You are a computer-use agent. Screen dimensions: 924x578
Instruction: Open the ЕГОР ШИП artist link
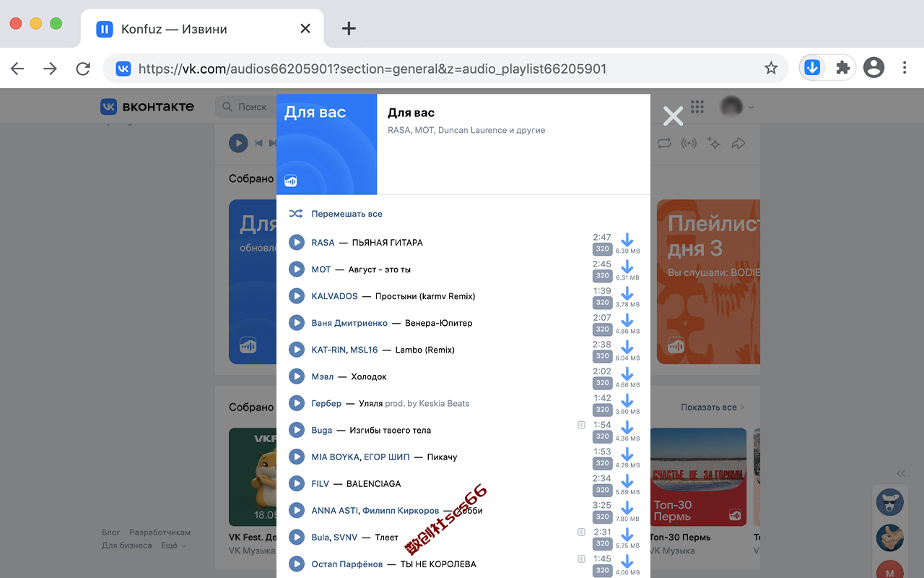tap(386, 457)
